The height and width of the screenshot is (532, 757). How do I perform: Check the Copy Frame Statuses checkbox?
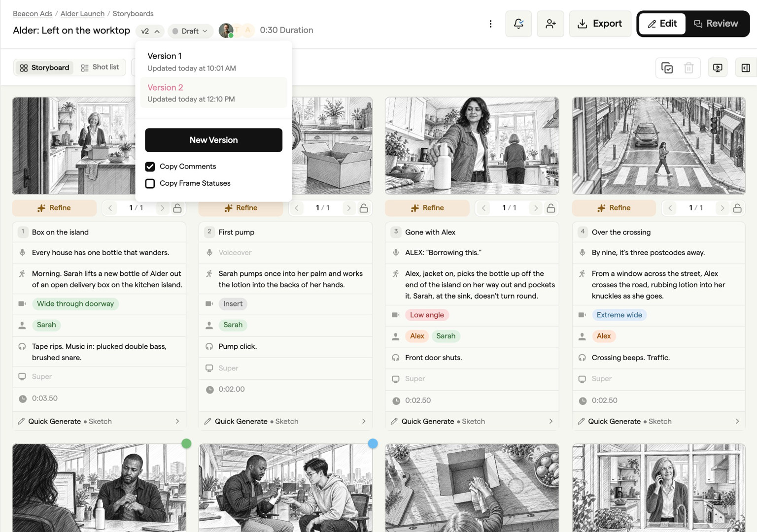(x=150, y=183)
